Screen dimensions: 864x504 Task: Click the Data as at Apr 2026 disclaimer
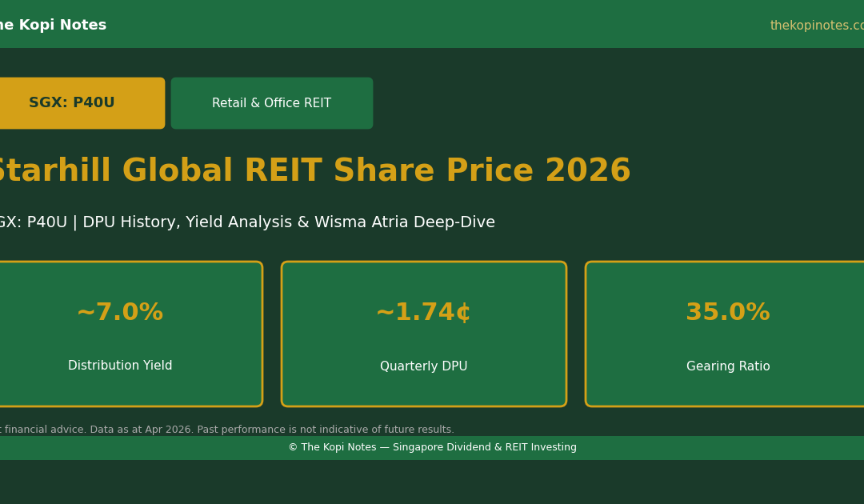coord(226,430)
